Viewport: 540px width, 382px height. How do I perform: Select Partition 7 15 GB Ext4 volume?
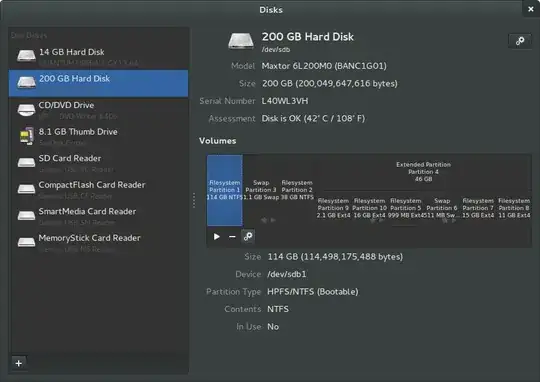coord(478,208)
